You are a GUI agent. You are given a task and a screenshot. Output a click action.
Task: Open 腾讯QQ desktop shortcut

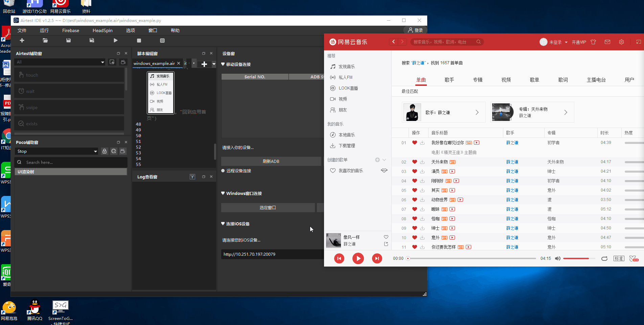(x=34, y=310)
